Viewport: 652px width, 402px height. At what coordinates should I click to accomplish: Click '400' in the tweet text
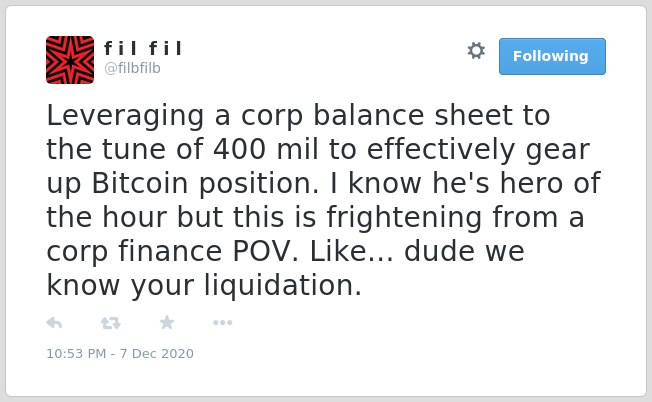point(240,149)
